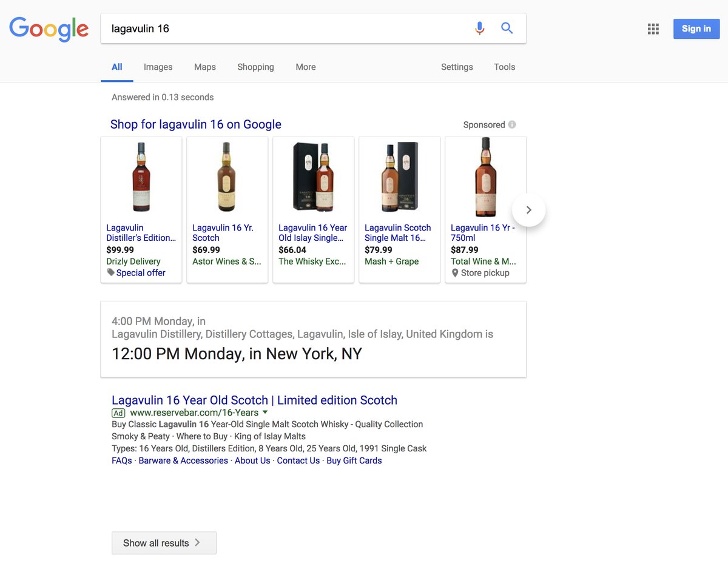This screenshot has width=728, height=580.
Task: Click Lagavulin Distiller's Edition bottle image
Action: pyautogui.click(x=141, y=177)
